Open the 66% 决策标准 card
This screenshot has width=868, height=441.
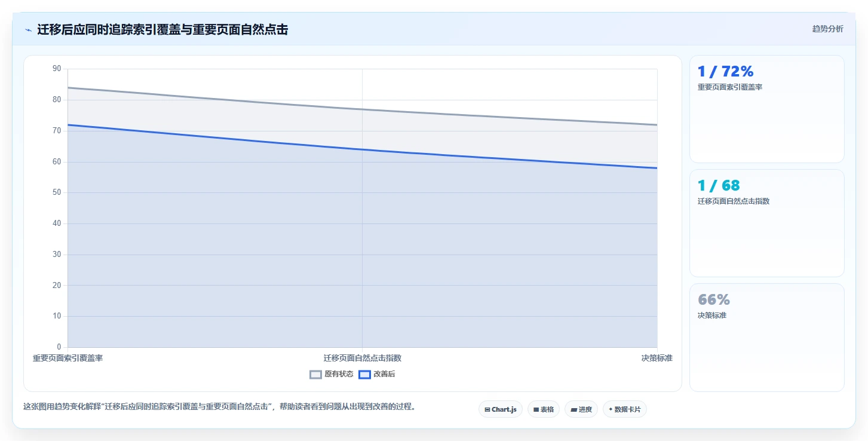[767, 337]
